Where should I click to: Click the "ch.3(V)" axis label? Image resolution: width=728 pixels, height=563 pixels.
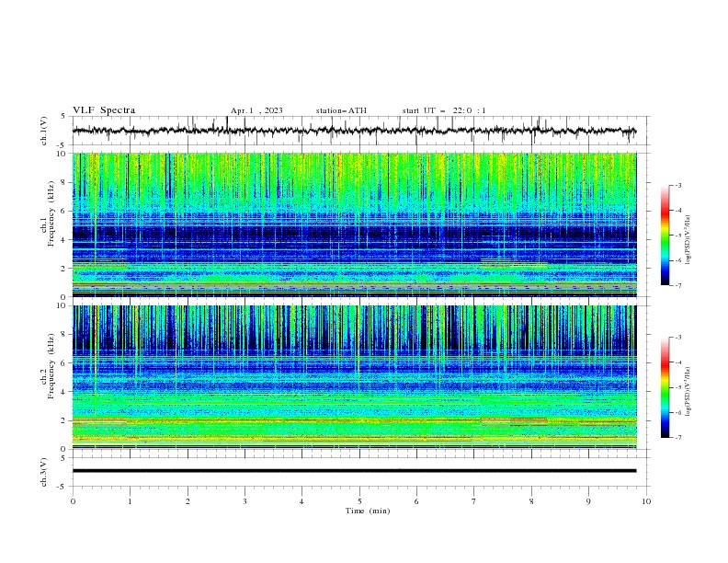(x=44, y=472)
